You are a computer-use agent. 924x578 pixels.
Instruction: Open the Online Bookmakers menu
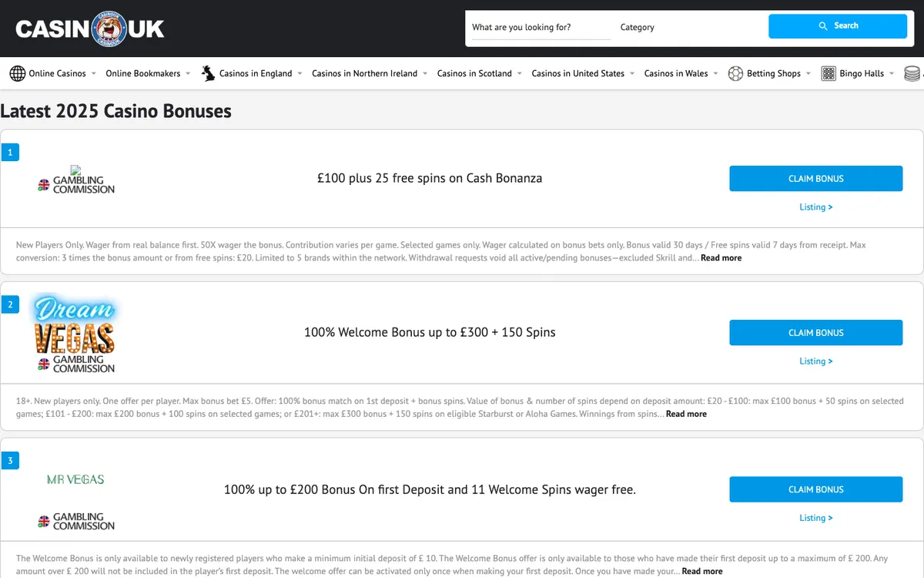coord(142,73)
